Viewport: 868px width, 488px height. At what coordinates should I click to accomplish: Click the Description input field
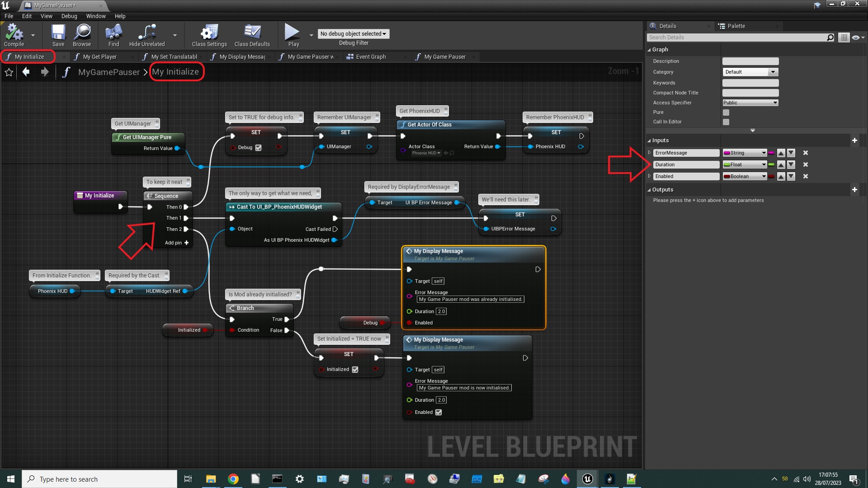coord(750,61)
